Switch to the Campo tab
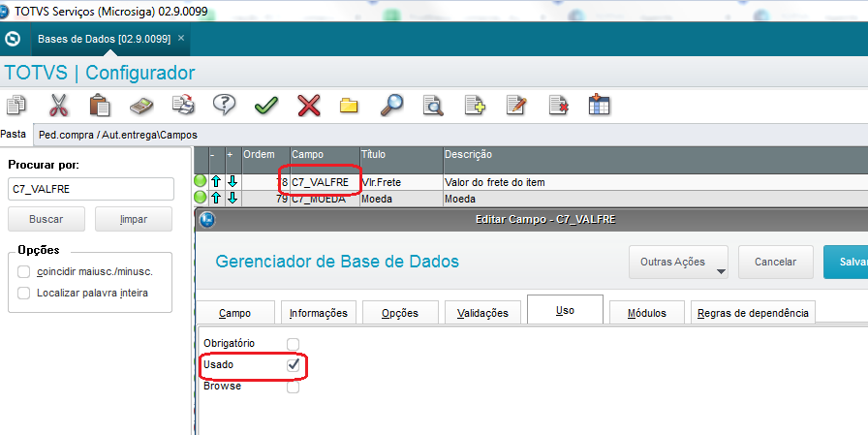Screen dimensions: 868x435 [x=235, y=313]
